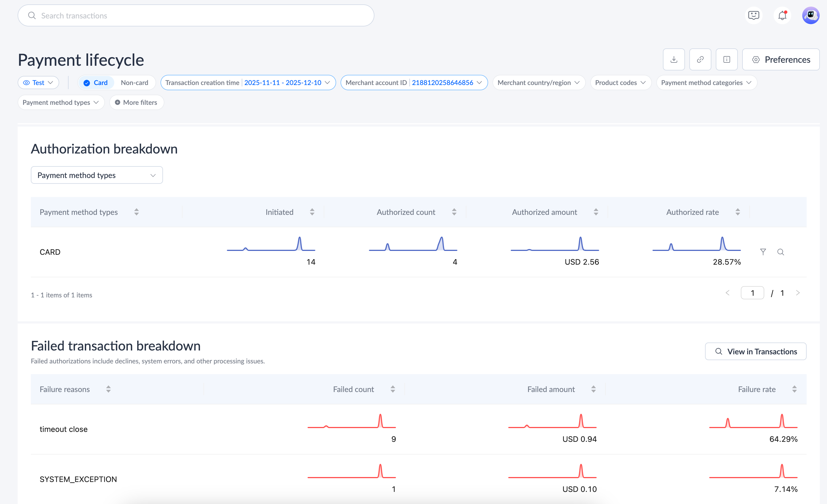Sort by the Authorized rate column
This screenshot has width=827, height=504.
point(737,212)
